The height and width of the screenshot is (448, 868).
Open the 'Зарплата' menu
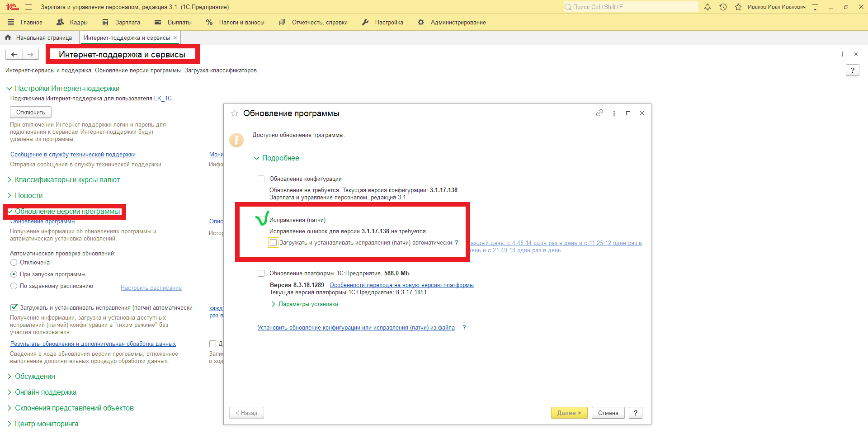(x=122, y=22)
